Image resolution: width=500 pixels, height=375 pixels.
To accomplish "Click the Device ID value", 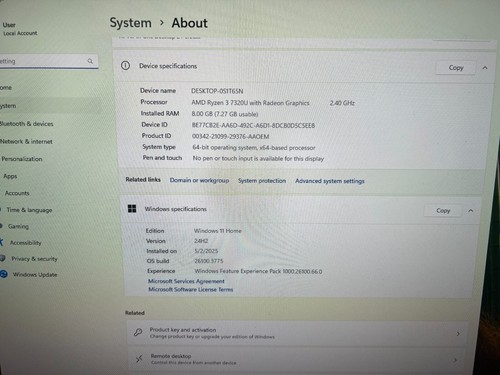I will click(253, 125).
